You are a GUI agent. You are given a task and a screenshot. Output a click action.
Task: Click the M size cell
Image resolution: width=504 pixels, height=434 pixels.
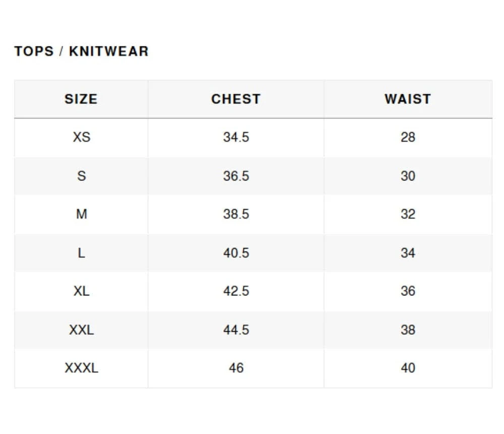81,214
